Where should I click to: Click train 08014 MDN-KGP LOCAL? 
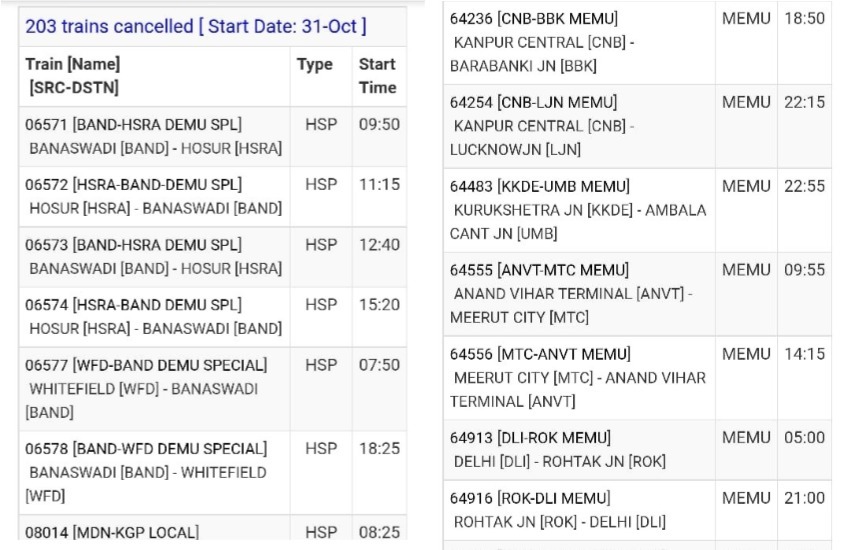coord(212,528)
